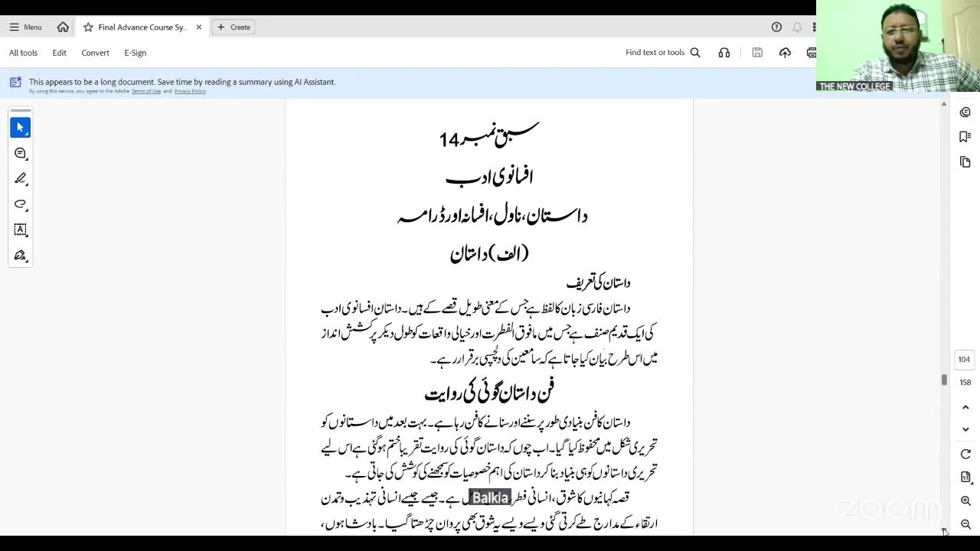Choose the Highlight pen tool
980x551 pixels.
[x=20, y=178]
